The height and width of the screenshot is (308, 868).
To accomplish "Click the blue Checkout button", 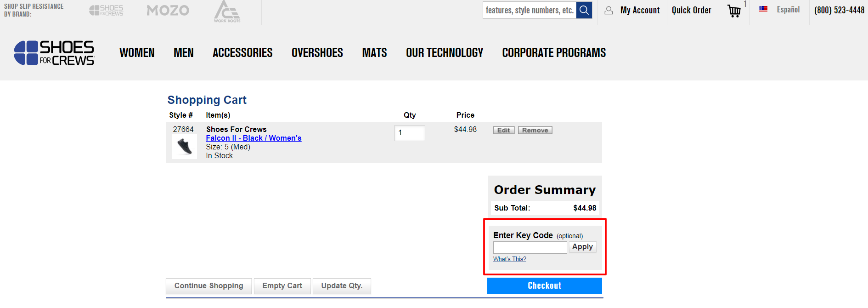I will click(x=544, y=285).
